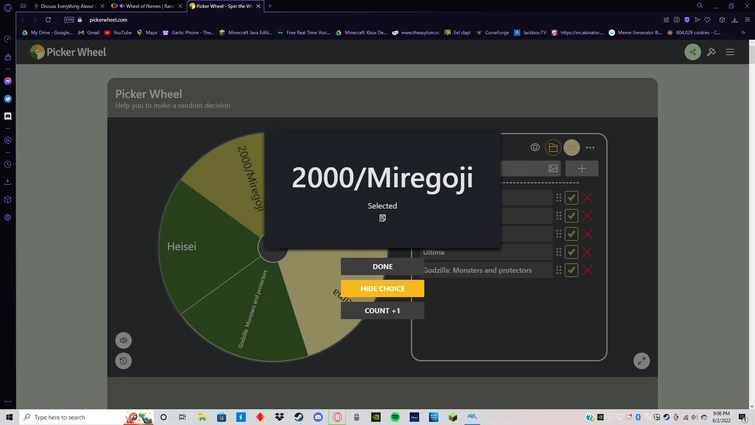The height and width of the screenshot is (425, 755).
Task: Click the pickerwheel.com address bar
Action: coord(108,20)
